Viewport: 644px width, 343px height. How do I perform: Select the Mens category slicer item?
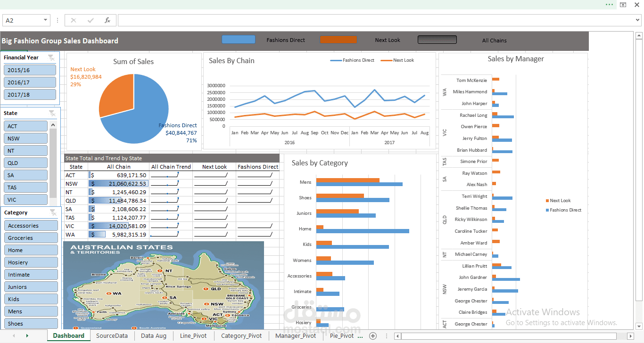point(31,311)
